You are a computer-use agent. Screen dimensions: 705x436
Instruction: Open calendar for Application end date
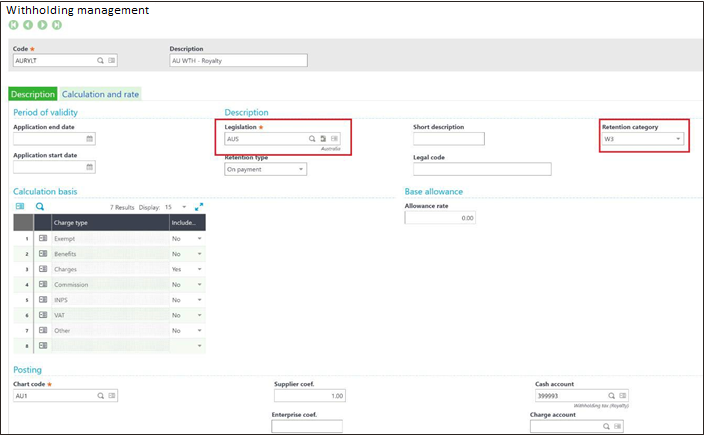89,139
